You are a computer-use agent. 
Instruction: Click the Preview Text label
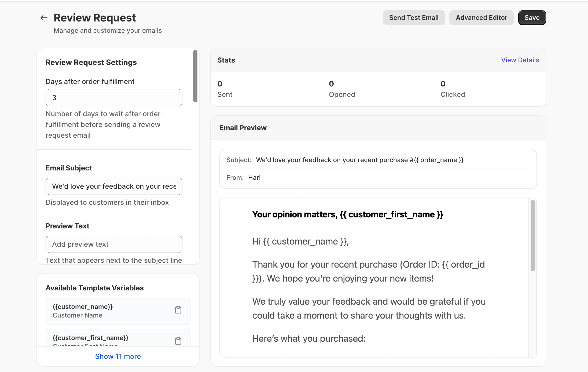click(x=67, y=226)
